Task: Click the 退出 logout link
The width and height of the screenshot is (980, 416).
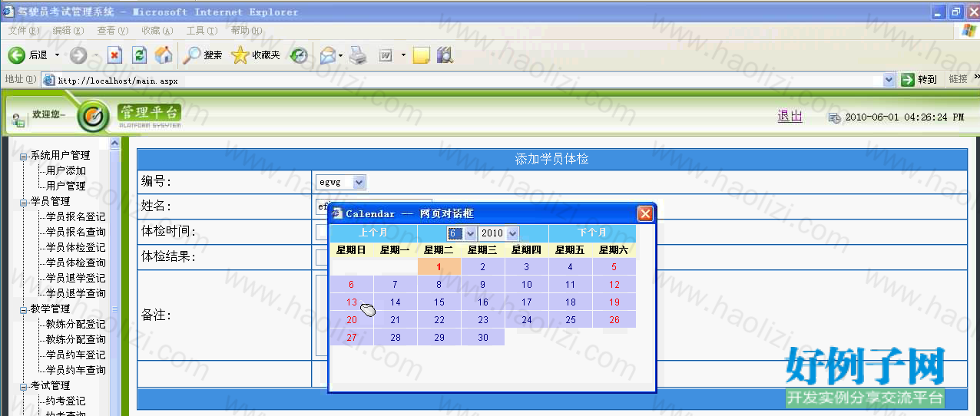Action: 790,116
